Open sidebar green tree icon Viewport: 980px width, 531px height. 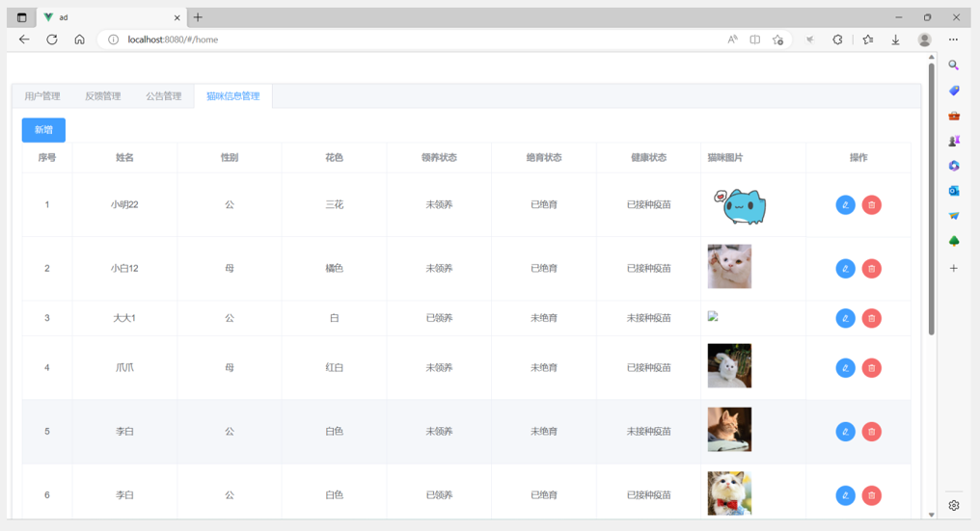click(x=954, y=241)
